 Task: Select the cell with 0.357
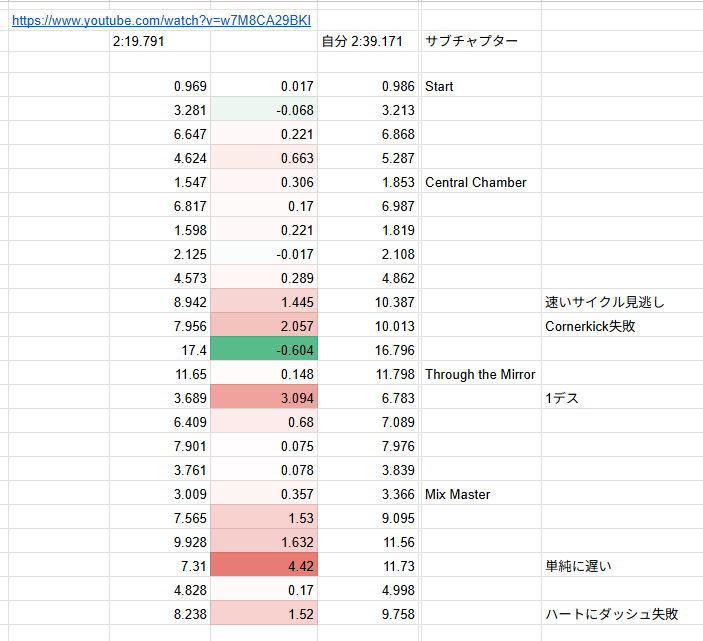pos(264,494)
